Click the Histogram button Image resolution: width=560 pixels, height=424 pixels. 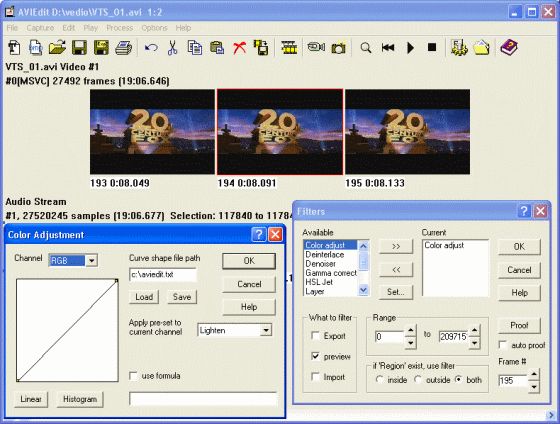[80, 399]
